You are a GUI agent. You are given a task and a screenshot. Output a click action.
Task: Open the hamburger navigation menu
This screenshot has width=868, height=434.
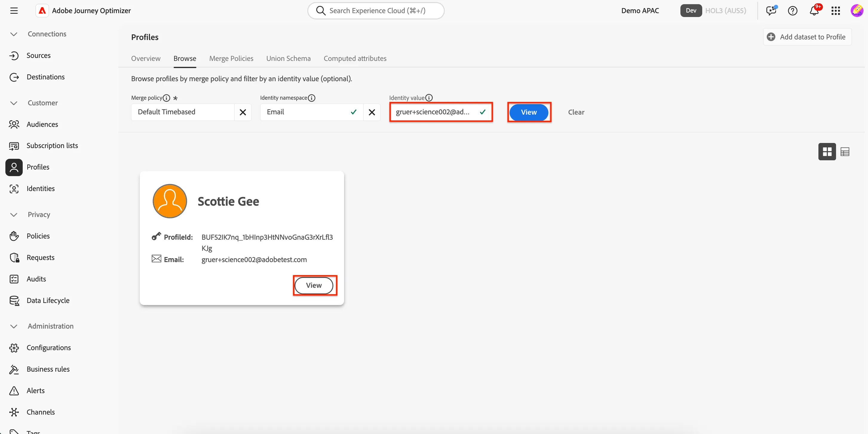[x=14, y=10]
